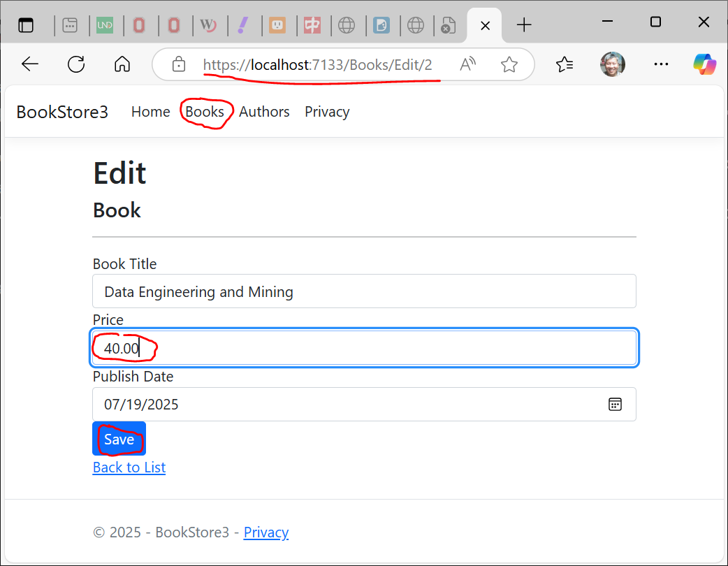Screen dimensions: 728x566
Task: Click the Price label
Action: click(x=108, y=320)
